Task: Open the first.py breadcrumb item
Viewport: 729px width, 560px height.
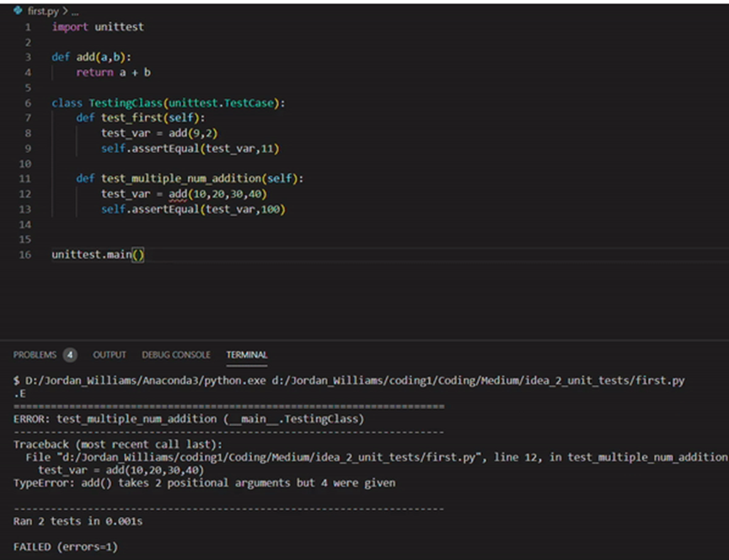Action: 43,11
